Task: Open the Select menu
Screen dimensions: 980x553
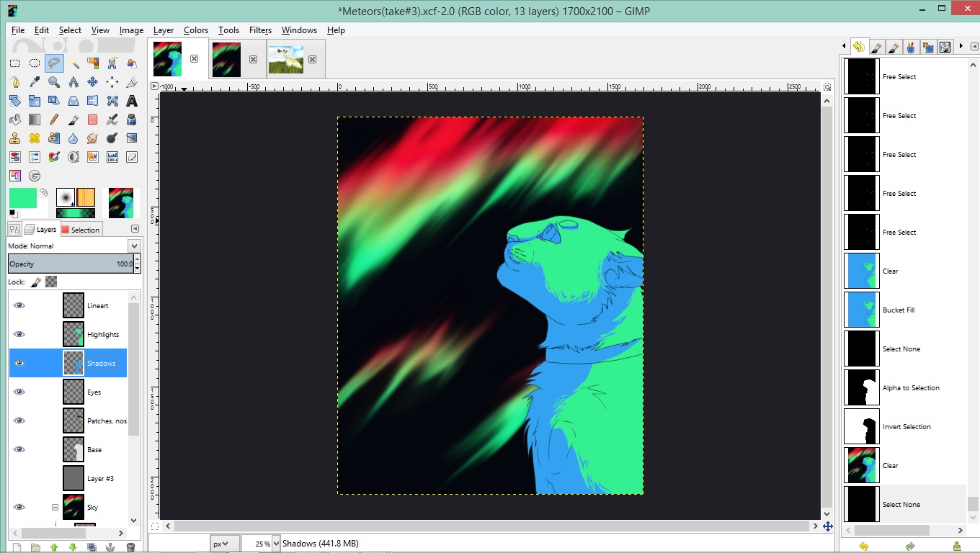Action: point(70,30)
